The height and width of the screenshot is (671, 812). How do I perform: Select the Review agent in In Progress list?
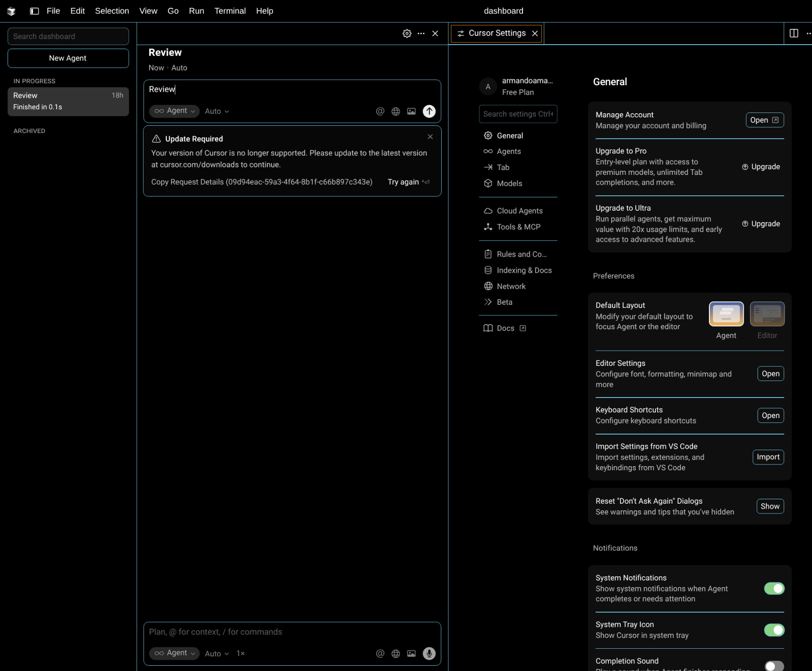click(x=68, y=102)
